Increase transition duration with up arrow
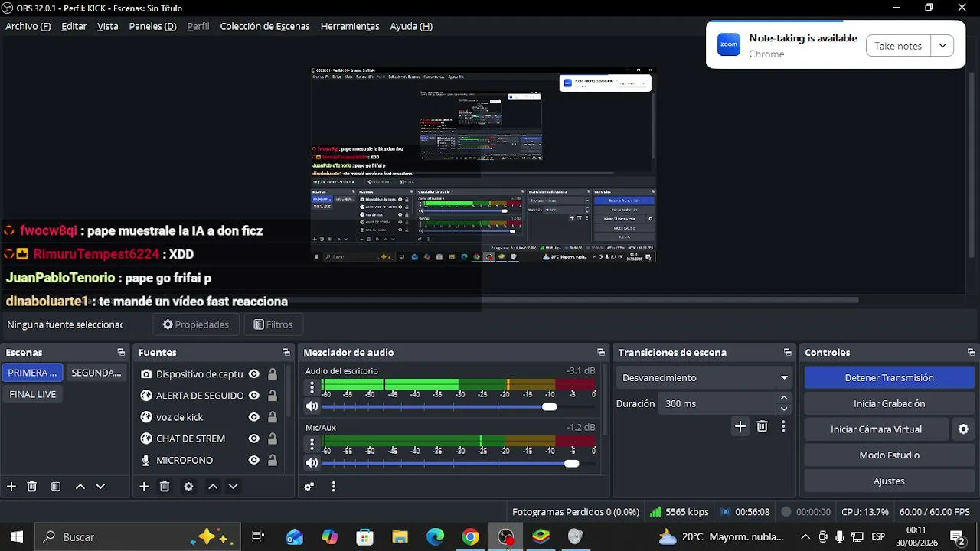The image size is (980, 551). click(784, 398)
